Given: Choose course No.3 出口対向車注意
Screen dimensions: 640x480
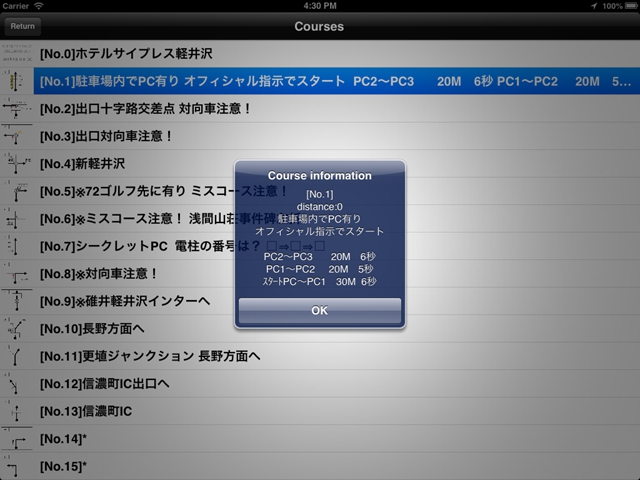Looking at the screenshot, I should click(107, 136).
